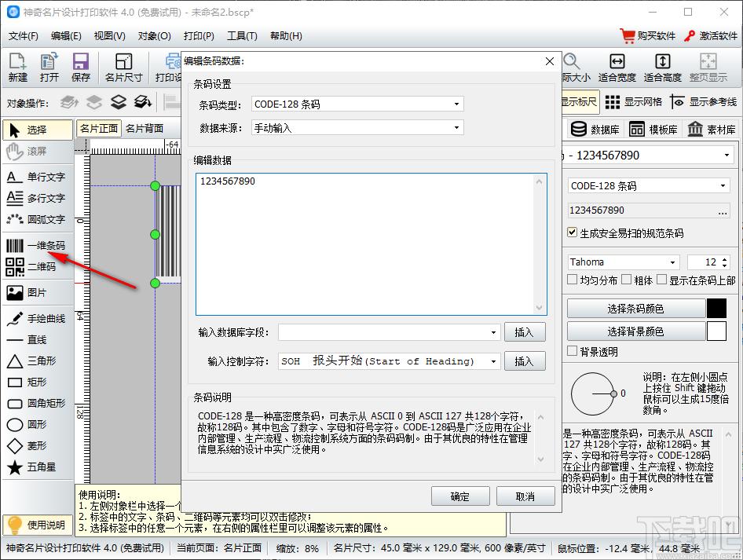Click the 选择条码颜色 button
The height and width of the screenshot is (560, 743).
(x=636, y=309)
